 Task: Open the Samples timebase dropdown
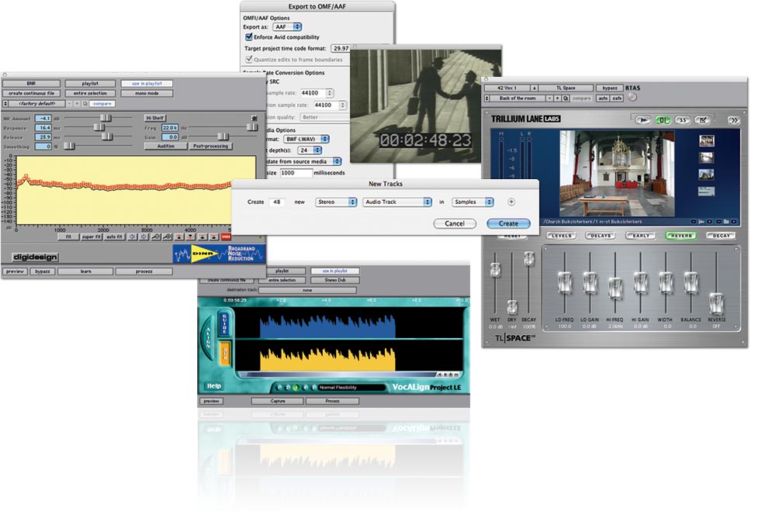tap(473, 202)
